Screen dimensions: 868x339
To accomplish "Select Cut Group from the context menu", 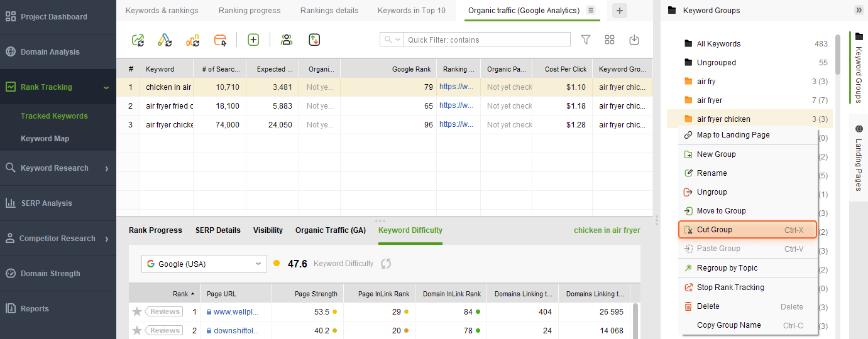I will tap(747, 230).
